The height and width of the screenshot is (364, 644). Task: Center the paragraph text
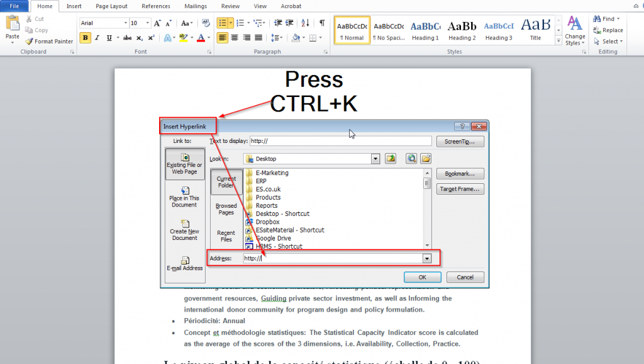click(x=235, y=38)
